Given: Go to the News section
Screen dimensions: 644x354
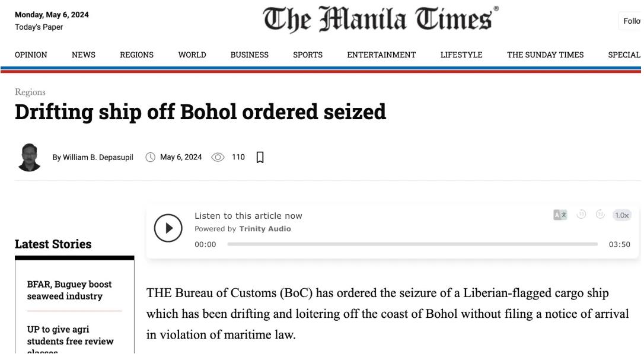Looking at the screenshot, I should 84,55.
